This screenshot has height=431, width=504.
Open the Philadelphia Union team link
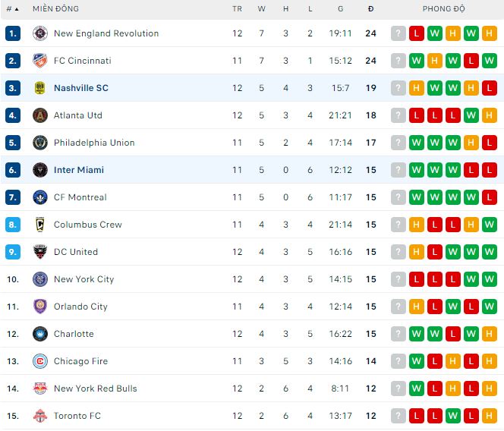tap(94, 143)
